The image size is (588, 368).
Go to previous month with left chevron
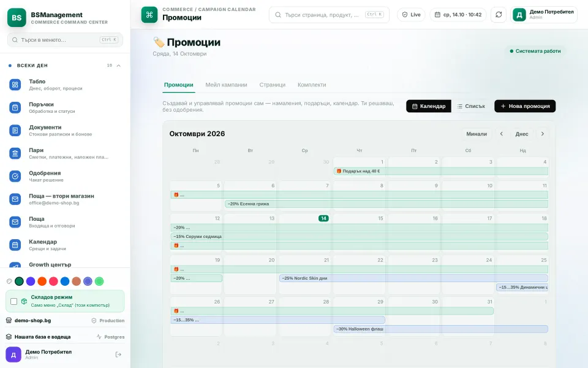pos(502,134)
